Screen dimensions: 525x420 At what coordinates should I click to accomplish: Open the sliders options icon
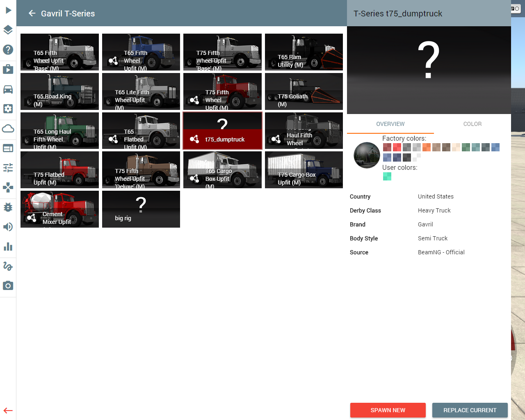coord(8,168)
